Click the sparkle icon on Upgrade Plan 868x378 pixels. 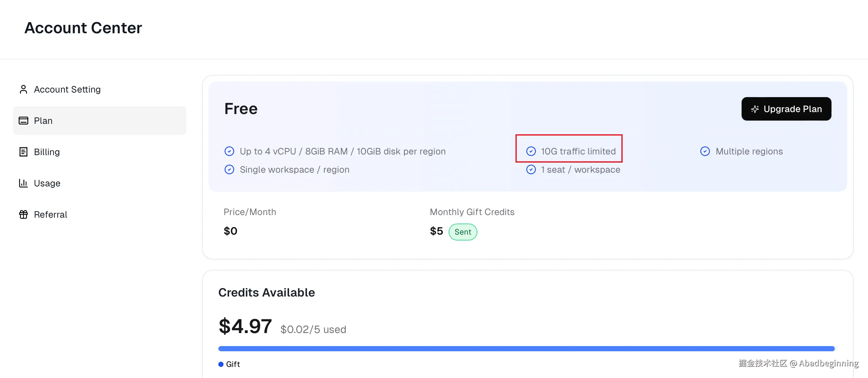click(755, 109)
